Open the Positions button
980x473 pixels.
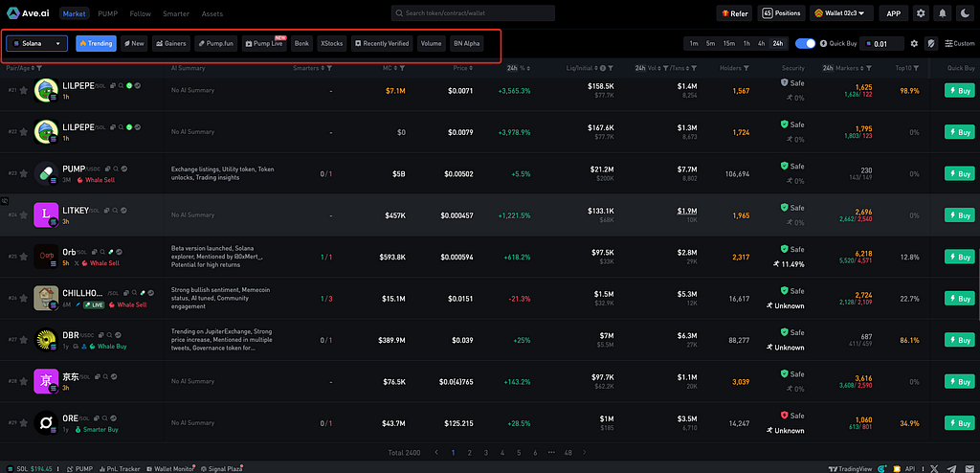[781, 13]
